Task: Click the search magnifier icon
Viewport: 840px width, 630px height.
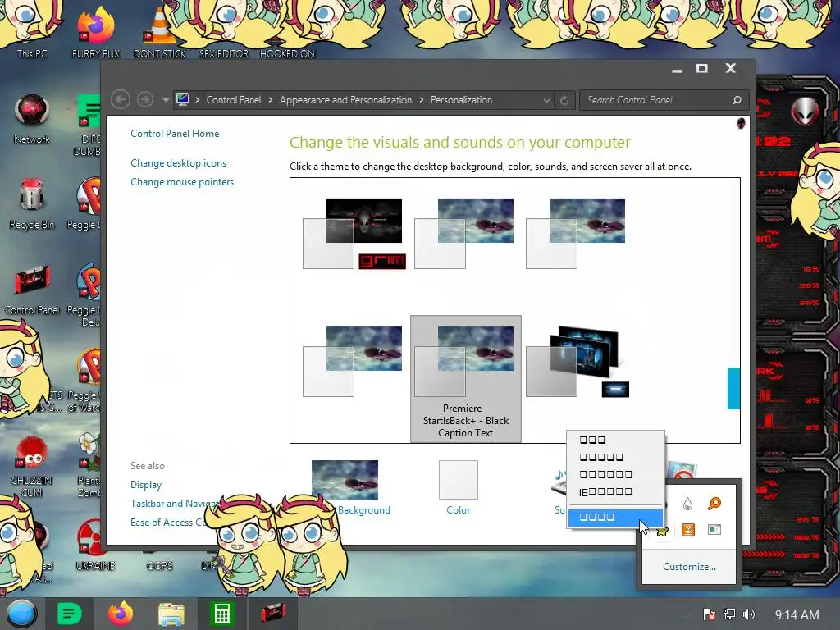Action: click(x=737, y=100)
